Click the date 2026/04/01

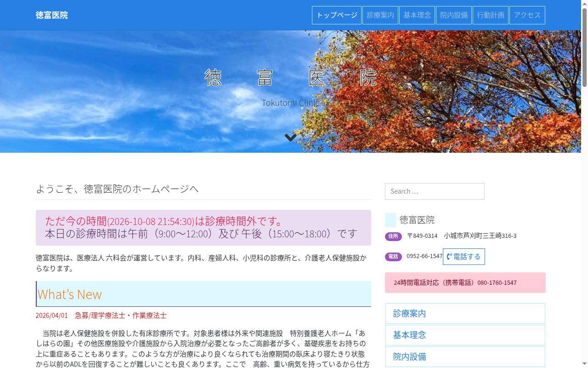(52, 316)
